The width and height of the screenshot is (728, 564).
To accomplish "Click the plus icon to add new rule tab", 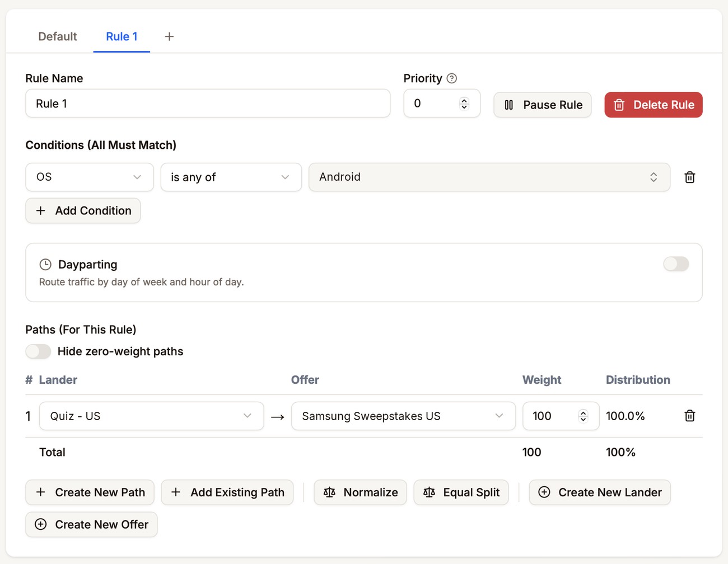I will pos(169,36).
